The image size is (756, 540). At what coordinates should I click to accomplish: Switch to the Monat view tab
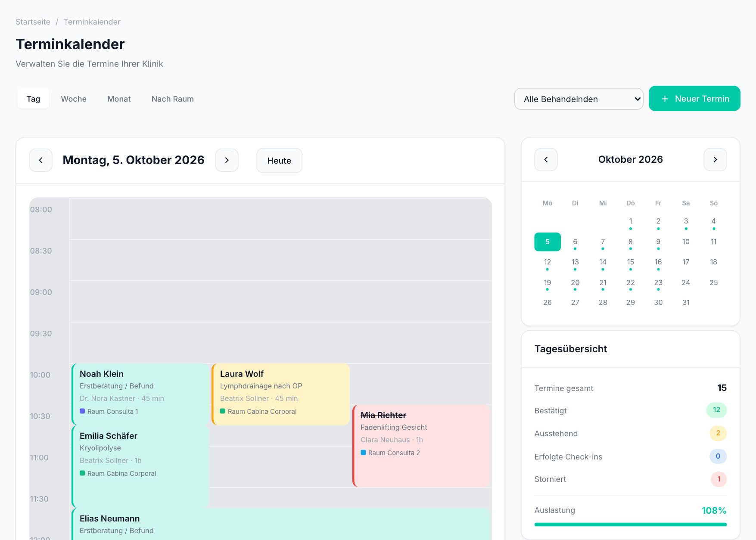tap(119, 99)
